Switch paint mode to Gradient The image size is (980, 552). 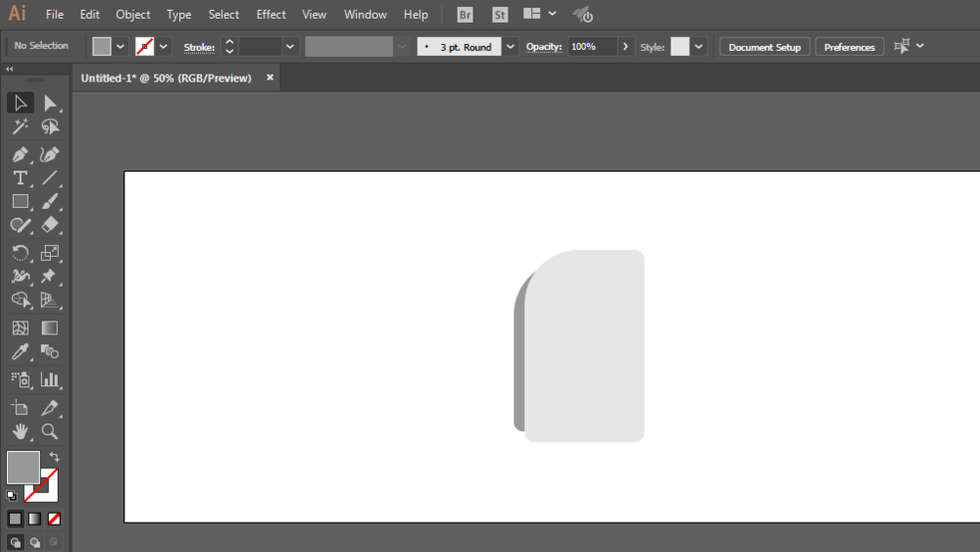coord(34,519)
